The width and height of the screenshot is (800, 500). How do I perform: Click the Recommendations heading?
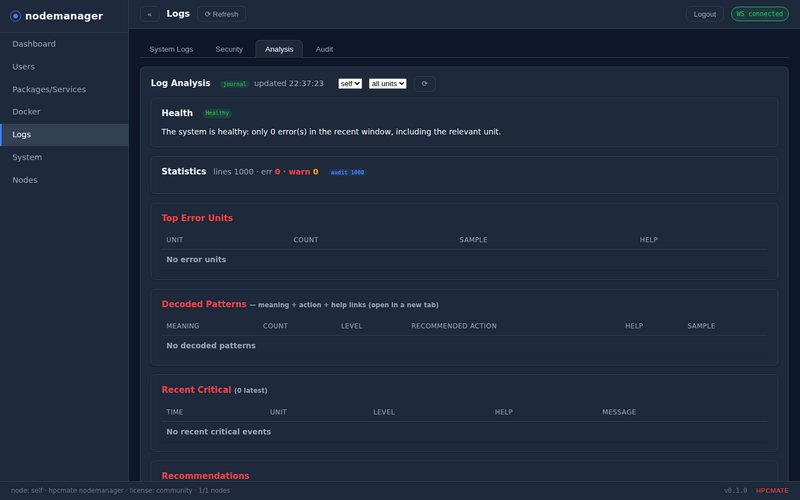coord(206,476)
